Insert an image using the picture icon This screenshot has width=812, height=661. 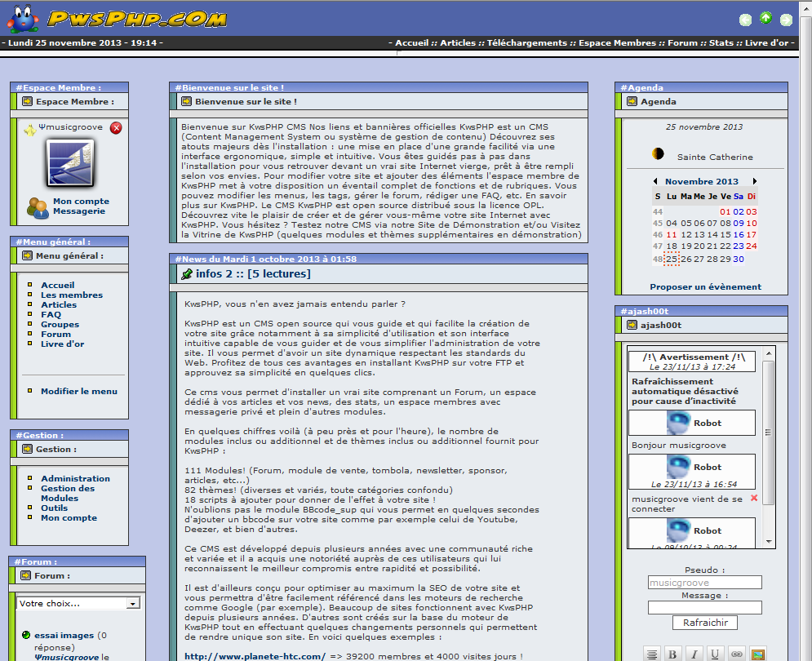click(x=757, y=654)
